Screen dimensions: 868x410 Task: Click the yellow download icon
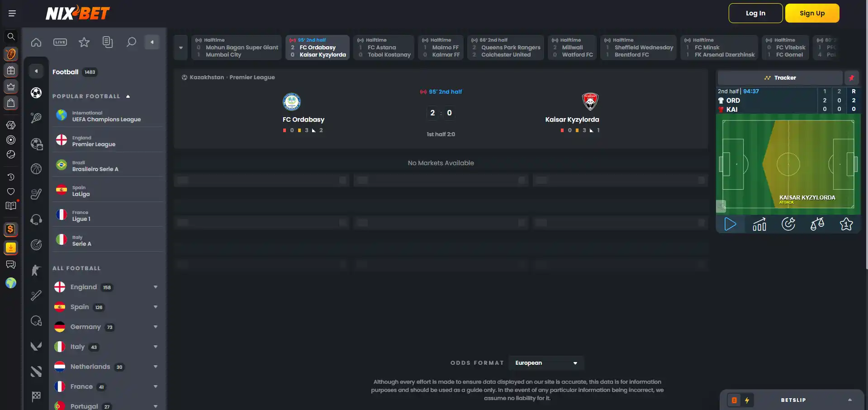[11, 248]
